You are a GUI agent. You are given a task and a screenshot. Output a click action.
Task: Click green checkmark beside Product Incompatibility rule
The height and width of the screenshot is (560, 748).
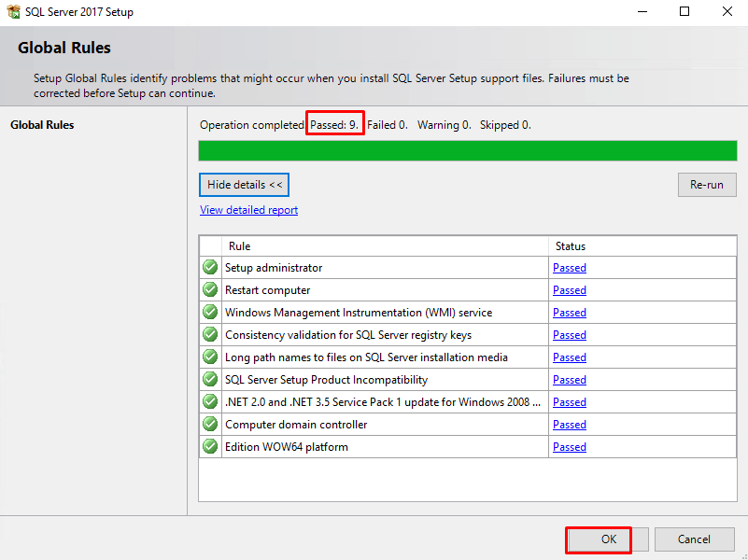point(210,379)
